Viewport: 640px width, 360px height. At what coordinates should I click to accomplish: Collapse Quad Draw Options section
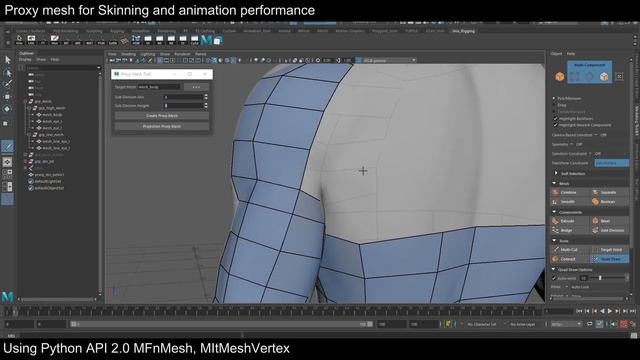[x=554, y=269]
